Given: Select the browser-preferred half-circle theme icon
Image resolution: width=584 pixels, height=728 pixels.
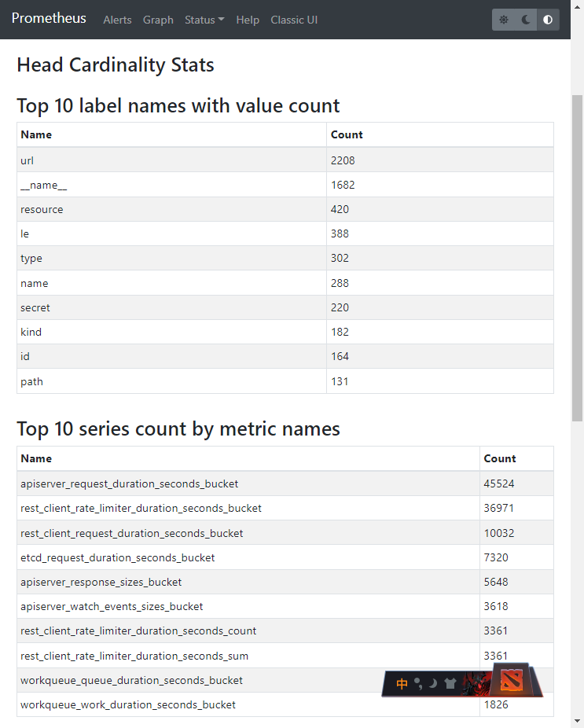Looking at the screenshot, I should tap(548, 20).
